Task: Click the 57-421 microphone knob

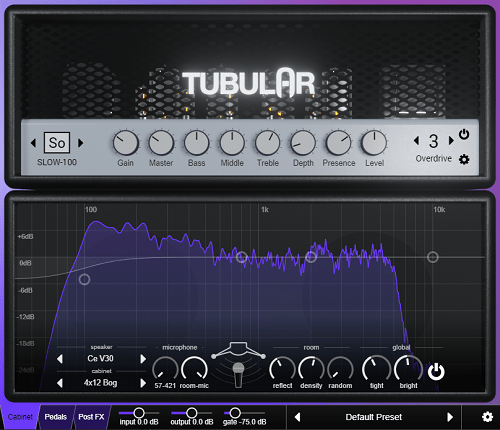Action: coord(165,369)
